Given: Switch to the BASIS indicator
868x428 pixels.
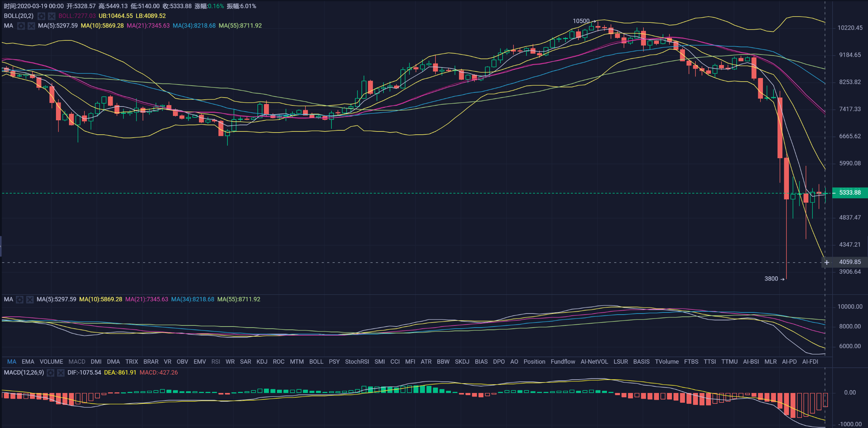Looking at the screenshot, I should tap(641, 362).
